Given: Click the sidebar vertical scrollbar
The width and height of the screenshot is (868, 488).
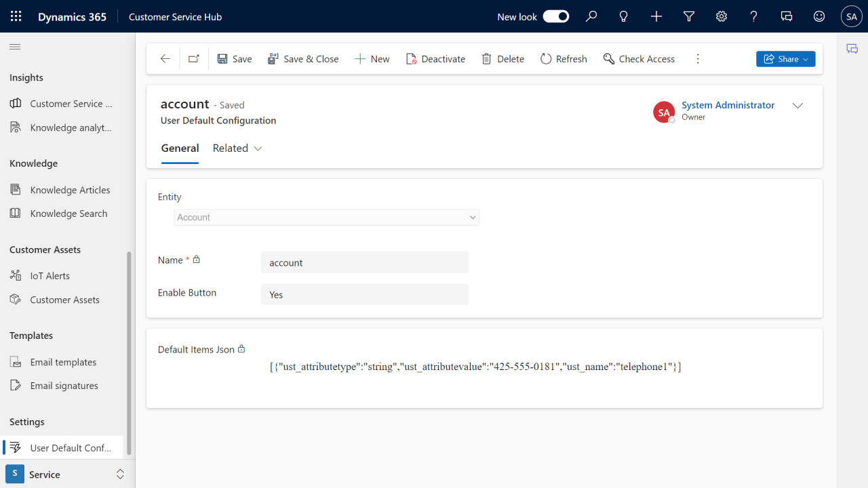Looking at the screenshot, I should (x=128, y=354).
